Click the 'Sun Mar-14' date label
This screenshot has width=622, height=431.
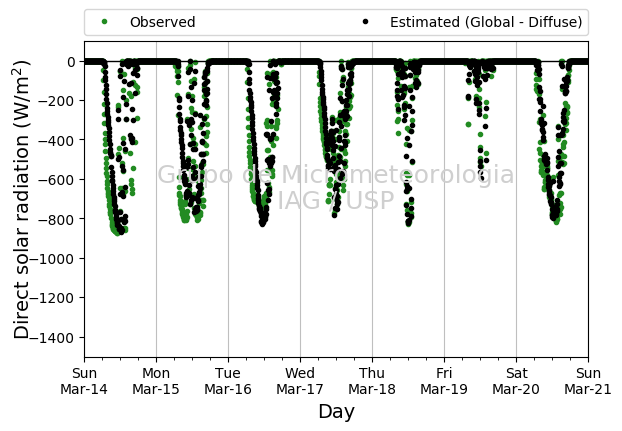pos(84,381)
